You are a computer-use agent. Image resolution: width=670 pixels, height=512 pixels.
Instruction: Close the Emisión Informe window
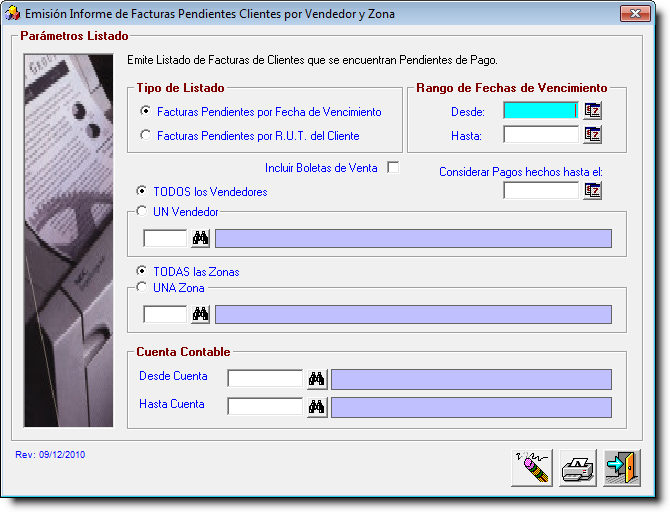(635, 14)
